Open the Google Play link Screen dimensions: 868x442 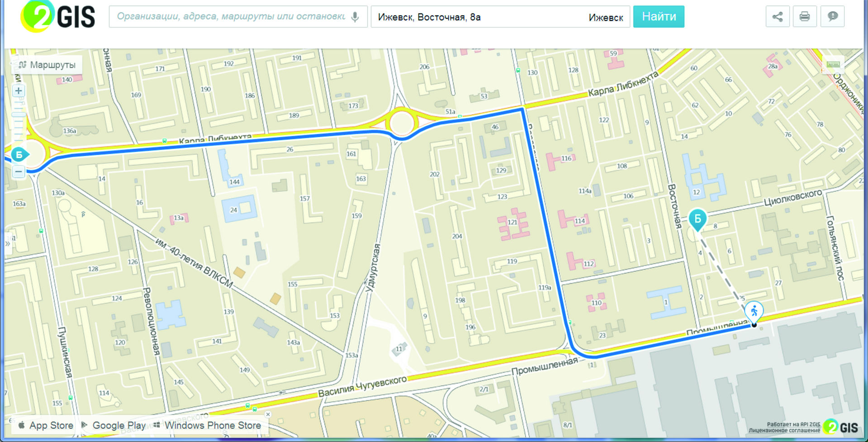(x=114, y=425)
